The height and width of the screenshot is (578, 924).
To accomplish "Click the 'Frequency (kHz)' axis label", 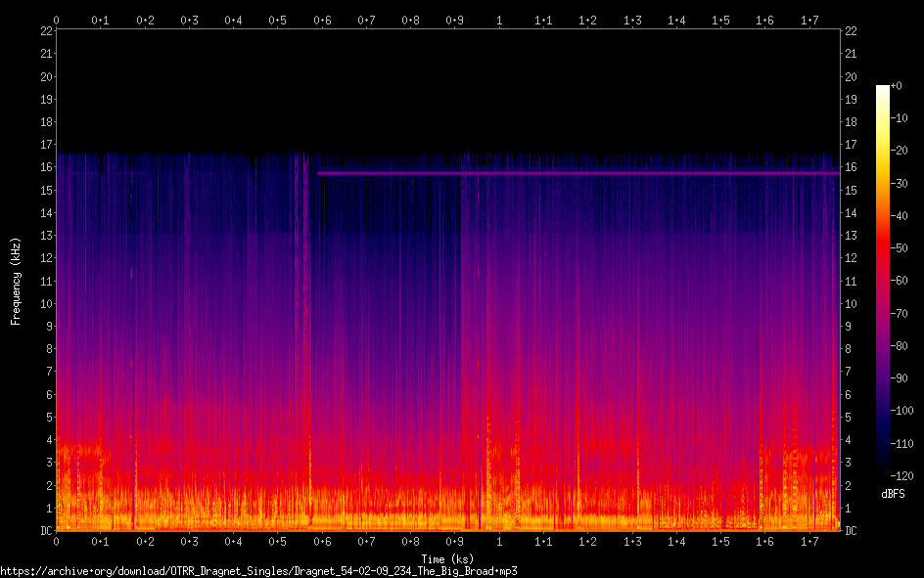I will [x=15, y=281].
